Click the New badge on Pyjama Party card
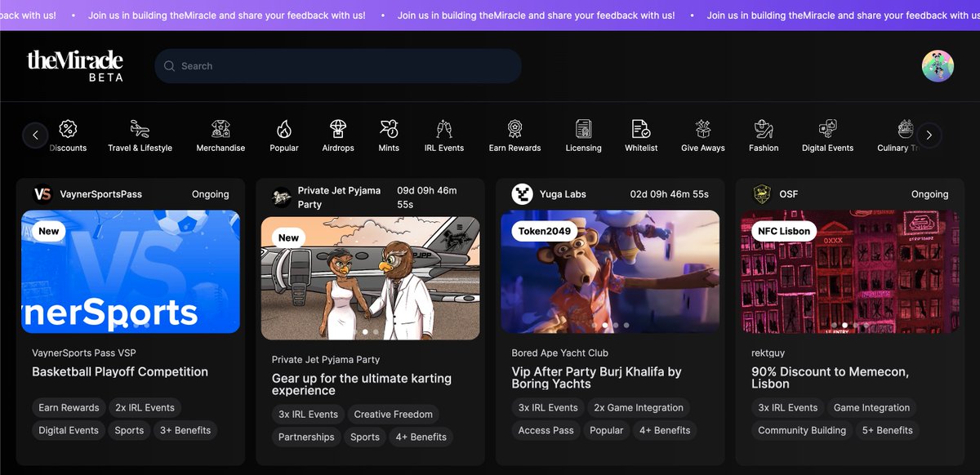This screenshot has width=980, height=475. [x=289, y=237]
